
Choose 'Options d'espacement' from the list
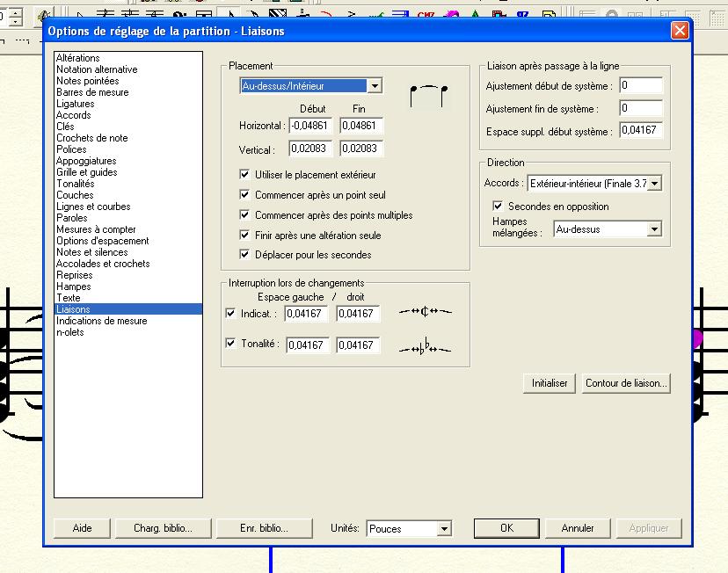point(103,241)
